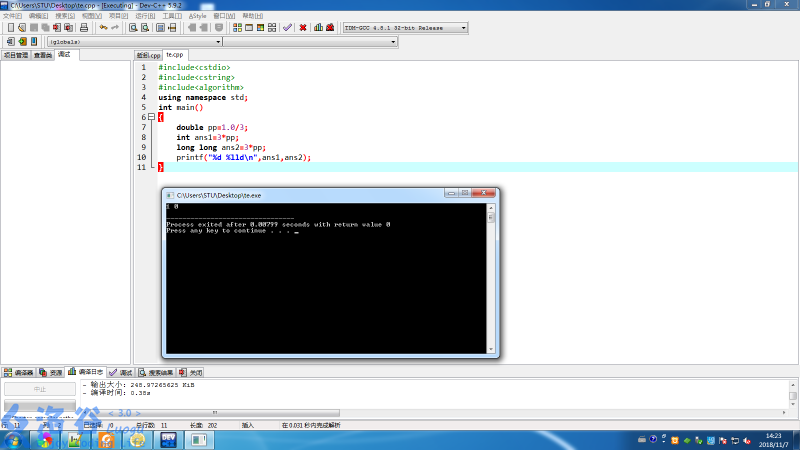Click the undo arrow toolbar icon
The image size is (800, 450).
pyautogui.click(x=101, y=27)
